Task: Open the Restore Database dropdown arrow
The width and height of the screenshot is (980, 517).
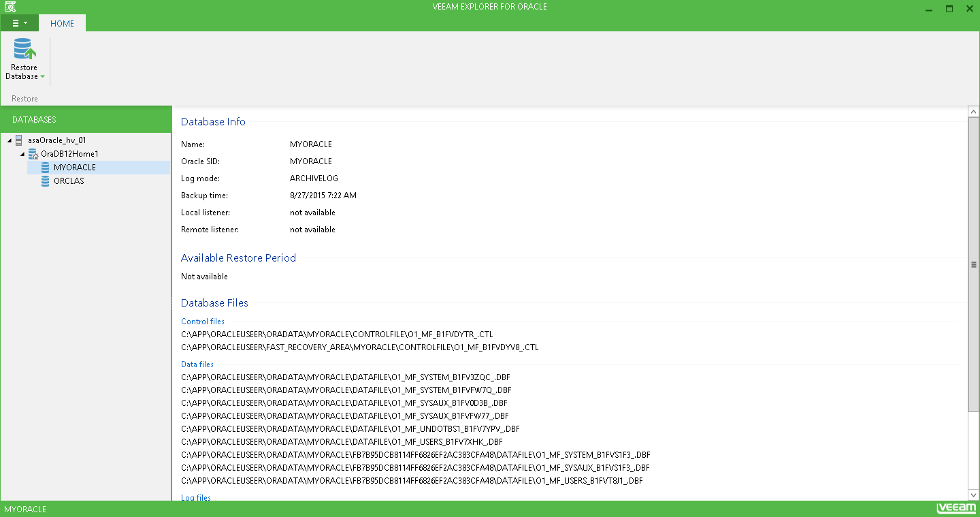Action: point(42,77)
